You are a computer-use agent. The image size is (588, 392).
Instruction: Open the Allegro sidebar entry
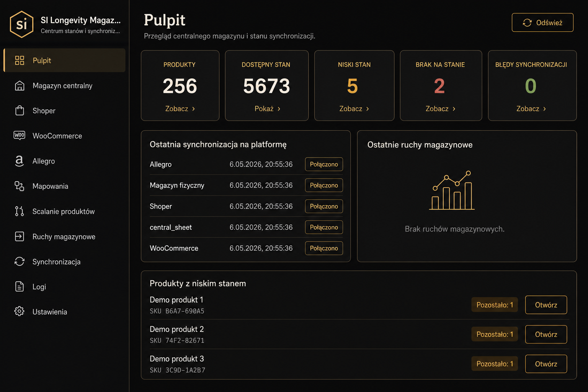64,161
